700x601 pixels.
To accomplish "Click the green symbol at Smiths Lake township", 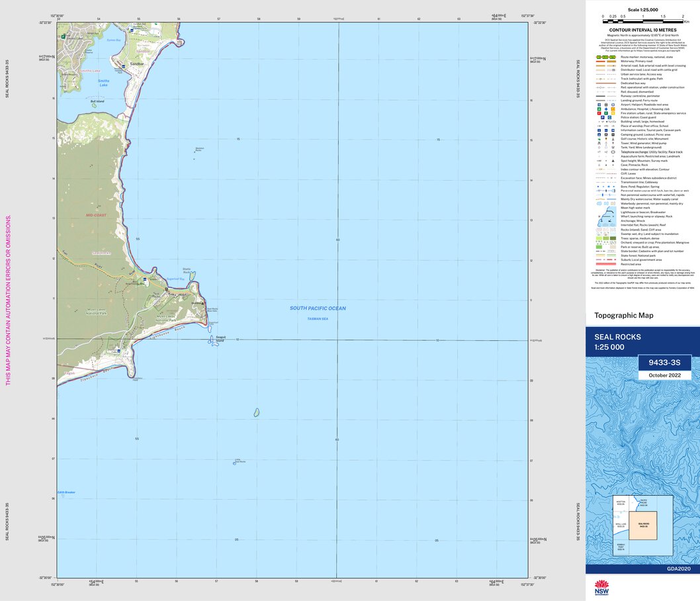I will pos(64,36).
